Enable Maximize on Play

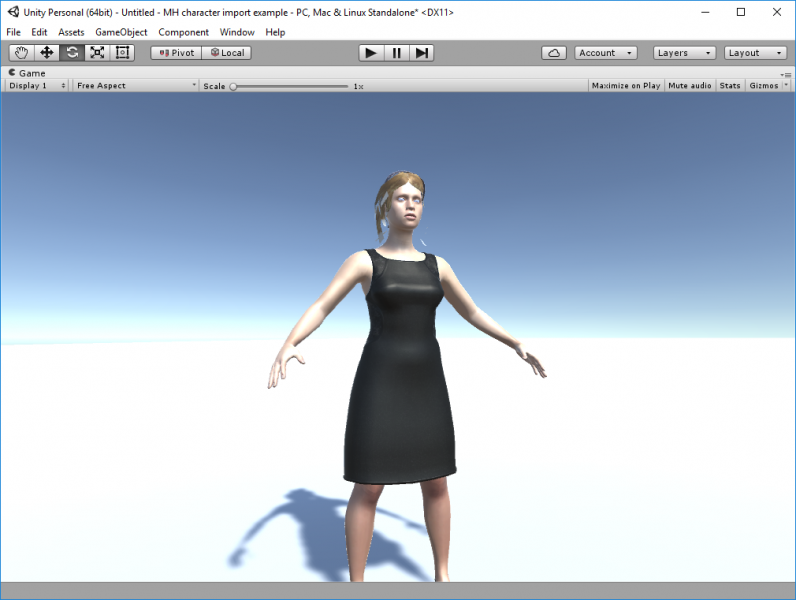tap(625, 86)
